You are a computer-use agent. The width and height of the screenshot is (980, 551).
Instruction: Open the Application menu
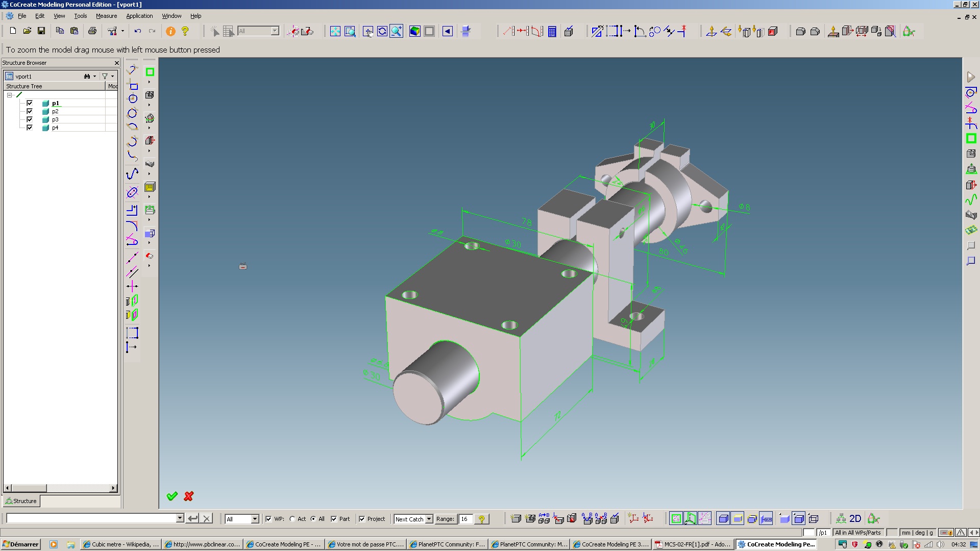click(x=139, y=16)
